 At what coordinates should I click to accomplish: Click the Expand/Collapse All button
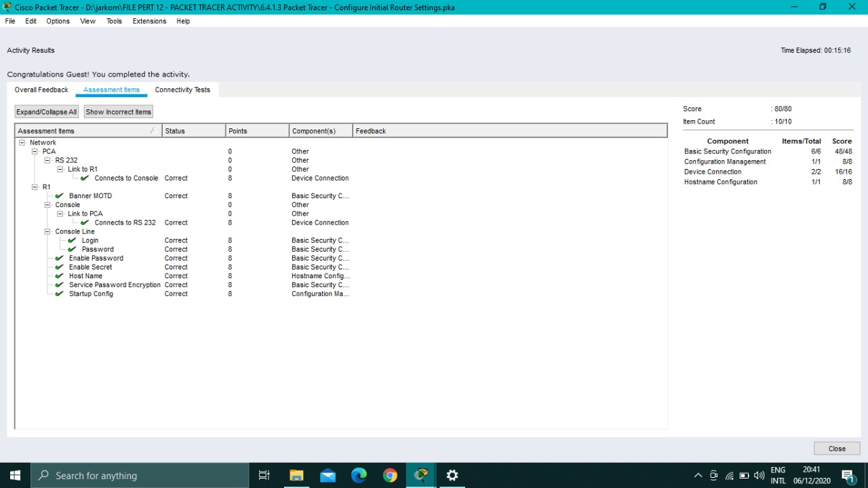tap(47, 112)
